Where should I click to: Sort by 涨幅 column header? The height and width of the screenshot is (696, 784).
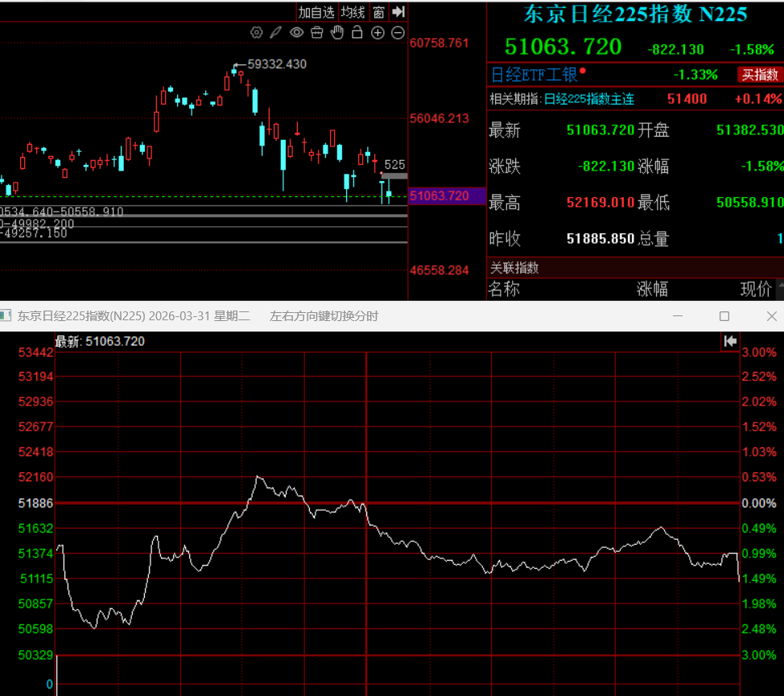652,289
